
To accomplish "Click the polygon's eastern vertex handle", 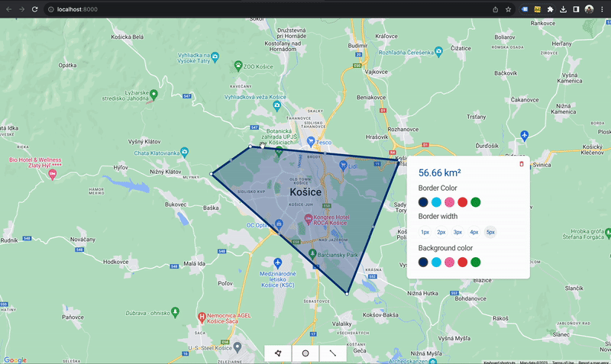I will (x=398, y=159).
